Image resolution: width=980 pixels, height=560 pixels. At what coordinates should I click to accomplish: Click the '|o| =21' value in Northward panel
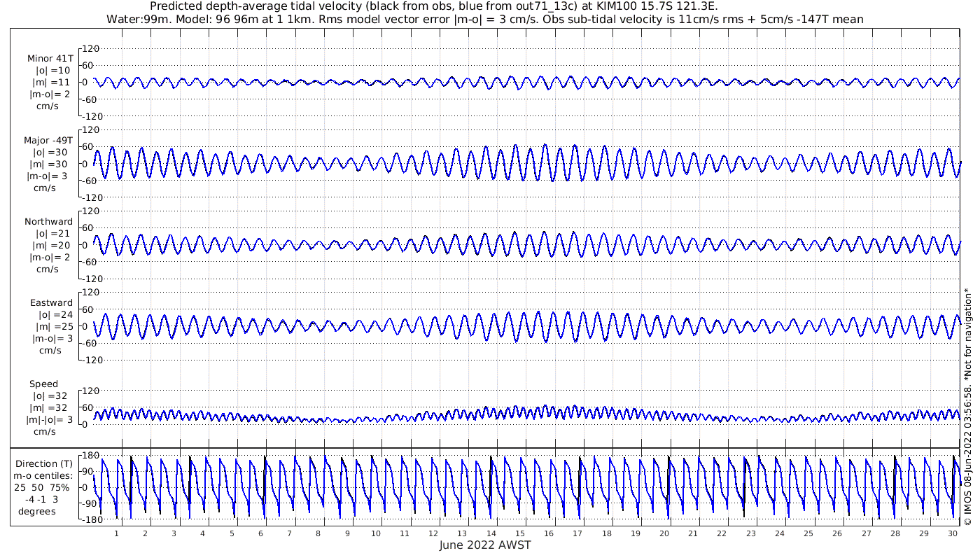(x=53, y=234)
